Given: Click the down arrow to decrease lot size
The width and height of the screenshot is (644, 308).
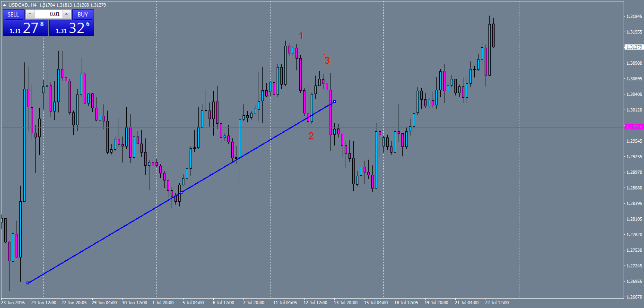Looking at the screenshot, I should click(x=30, y=14).
